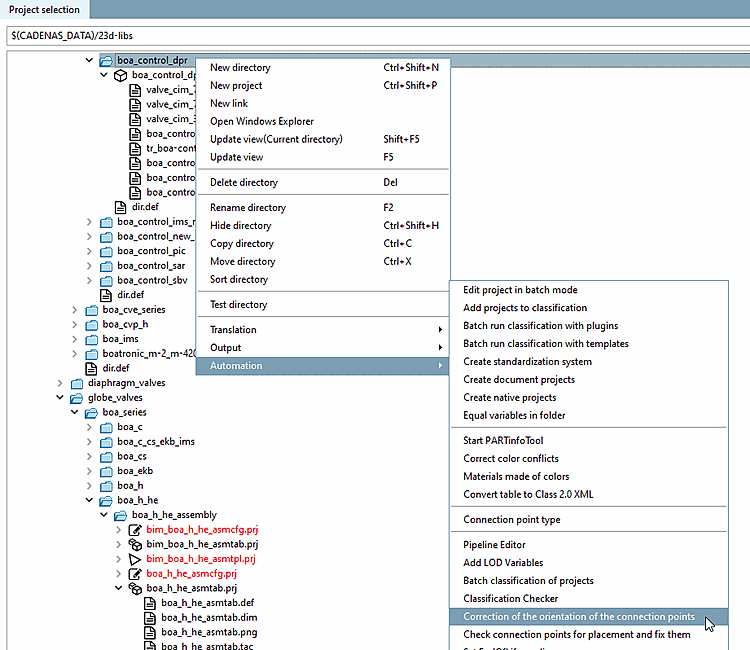Collapse the globe_valves tree node
The image size is (750, 650).
pos(60,398)
